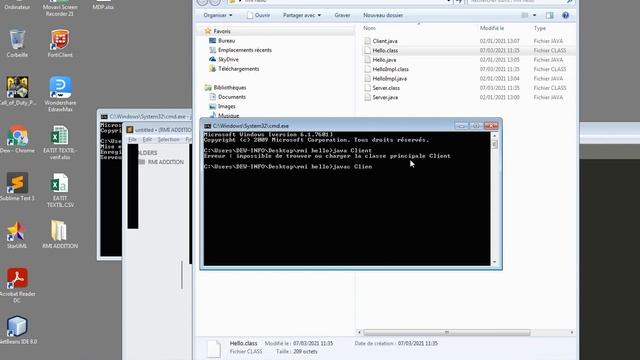Sort files by the Type column header
This screenshot has width=640, height=360.
540,28
